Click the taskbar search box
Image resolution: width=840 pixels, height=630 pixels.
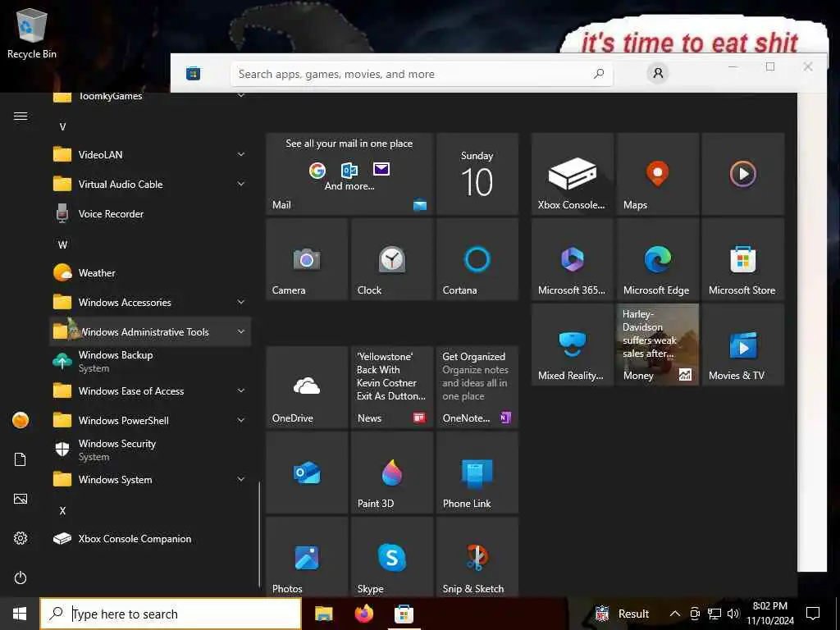171,614
